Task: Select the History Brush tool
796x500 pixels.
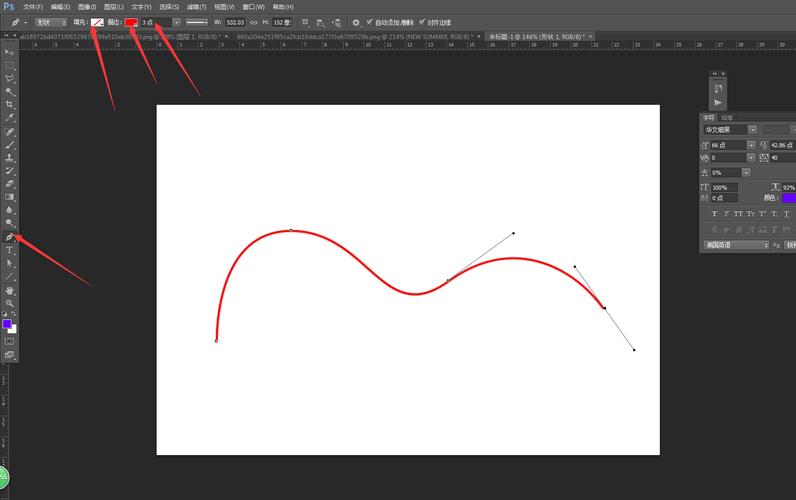Action: click(x=9, y=171)
